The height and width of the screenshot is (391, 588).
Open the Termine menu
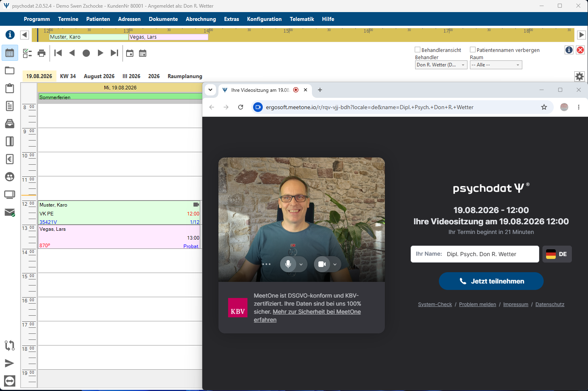68,19
